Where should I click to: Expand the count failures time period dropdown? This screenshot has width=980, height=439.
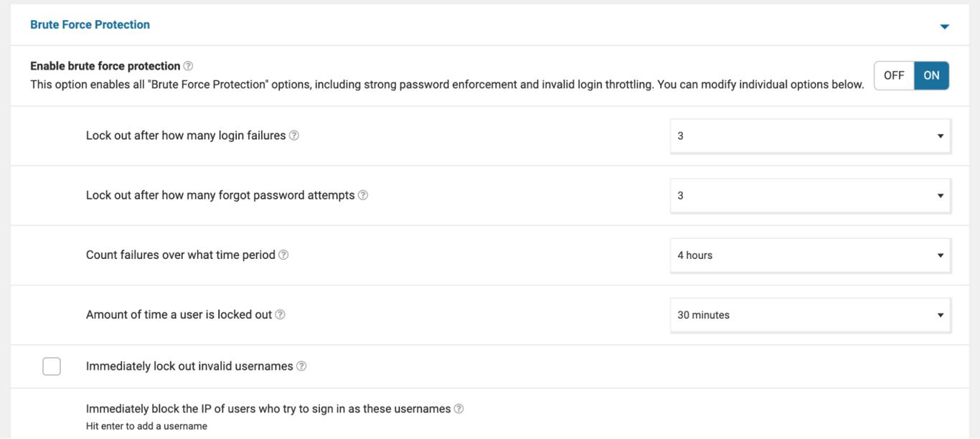809,255
